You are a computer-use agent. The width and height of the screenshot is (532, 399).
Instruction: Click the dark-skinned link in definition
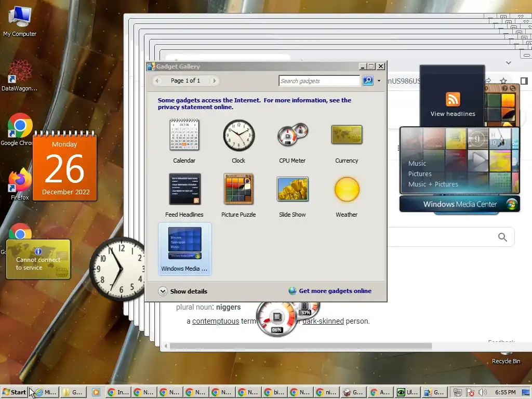(323, 321)
